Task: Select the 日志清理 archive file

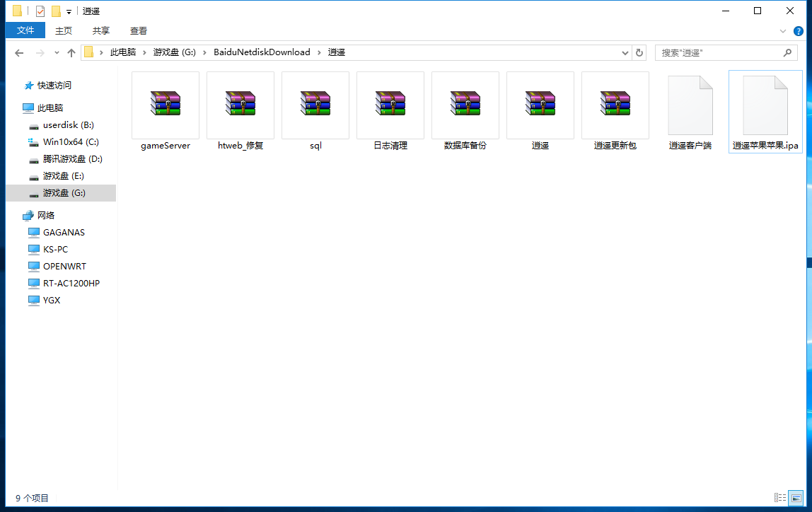Action: point(390,105)
